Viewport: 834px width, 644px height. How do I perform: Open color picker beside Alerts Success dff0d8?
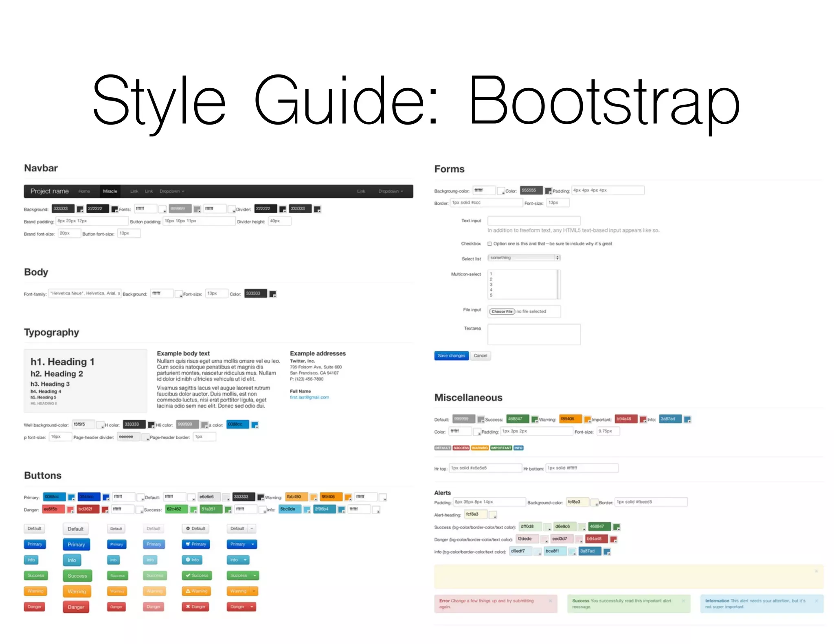pyautogui.click(x=547, y=527)
